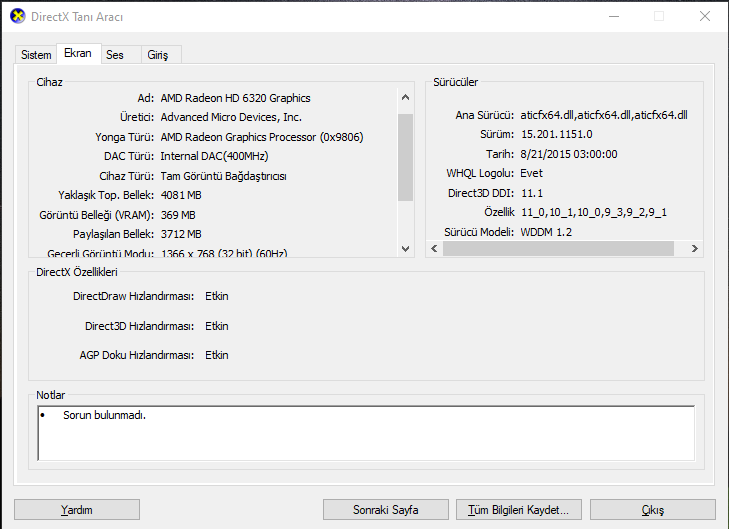The image size is (729, 529).
Task: Minimize the DirectX Tanı Aracı window
Action: [x=613, y=17]
